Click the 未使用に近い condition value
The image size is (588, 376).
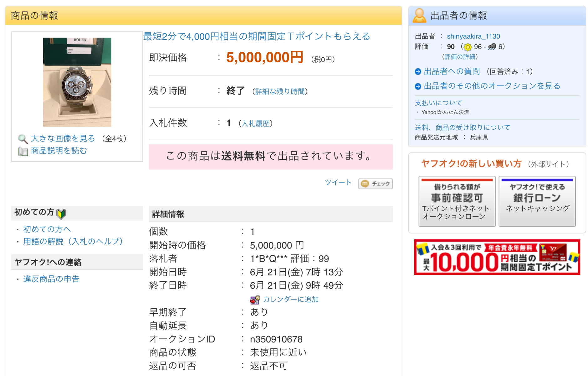(278, 352)
